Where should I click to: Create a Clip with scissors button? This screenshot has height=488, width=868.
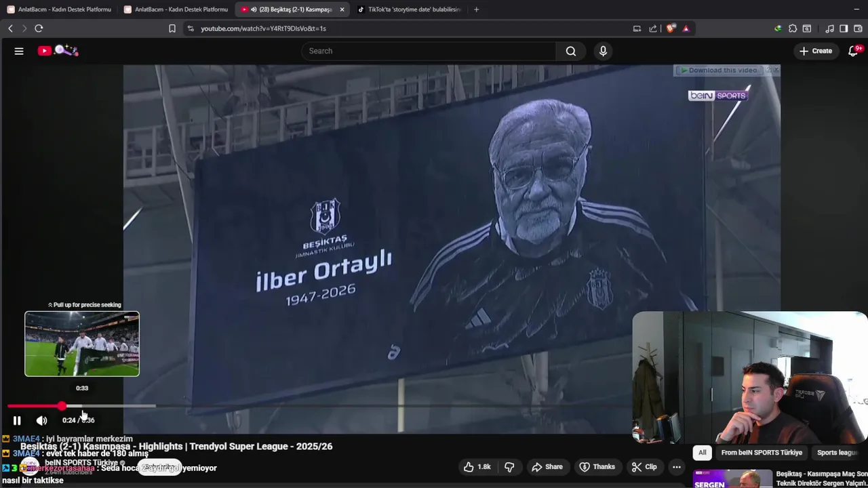coord(644,467)
